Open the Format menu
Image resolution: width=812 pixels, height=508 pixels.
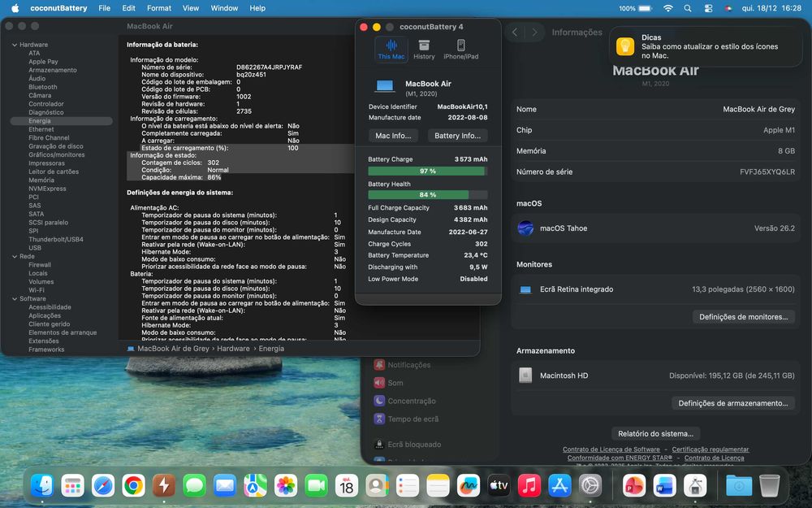159,8
